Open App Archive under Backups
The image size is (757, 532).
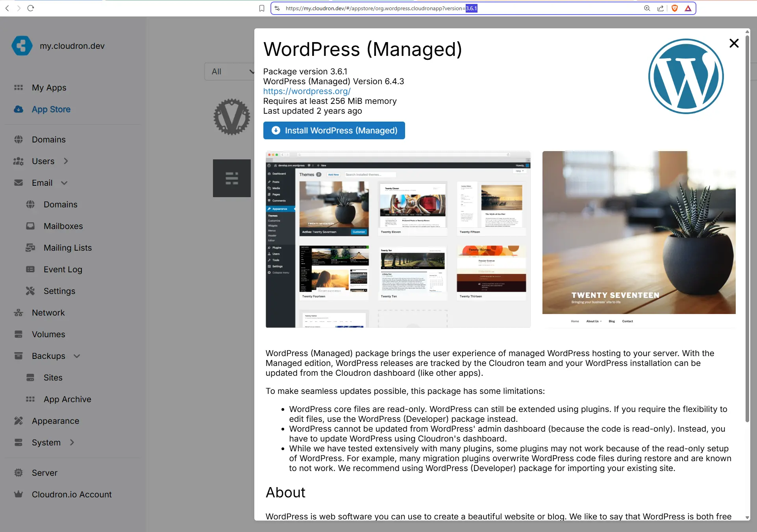(x=67, y=399)
